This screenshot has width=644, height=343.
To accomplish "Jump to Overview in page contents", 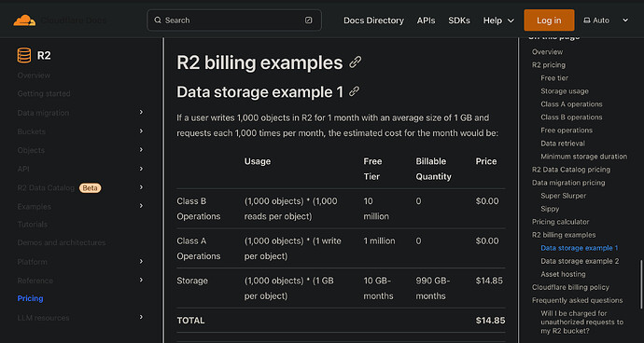I will click(x=548, y=51).
